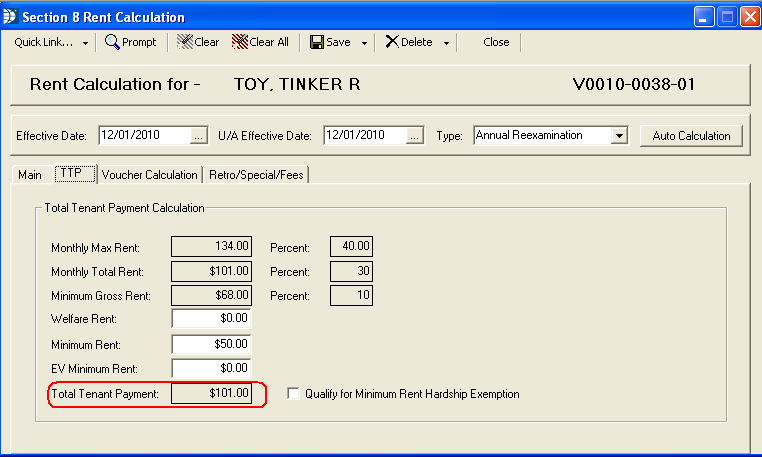Click the Percent value 30

[351, 271]
